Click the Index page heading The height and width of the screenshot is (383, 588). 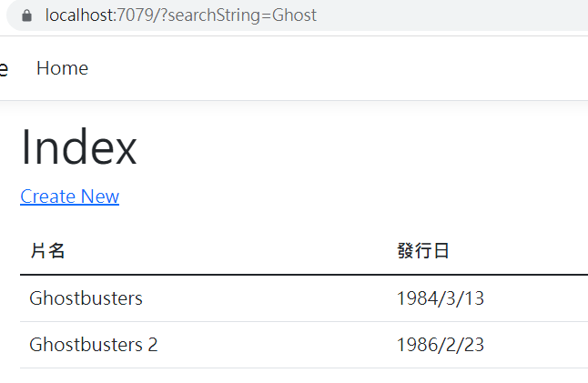[79, 146]
